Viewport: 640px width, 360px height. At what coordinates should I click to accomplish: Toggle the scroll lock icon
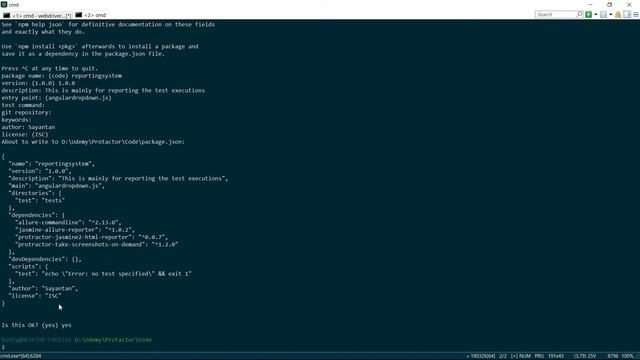point(618,15)
